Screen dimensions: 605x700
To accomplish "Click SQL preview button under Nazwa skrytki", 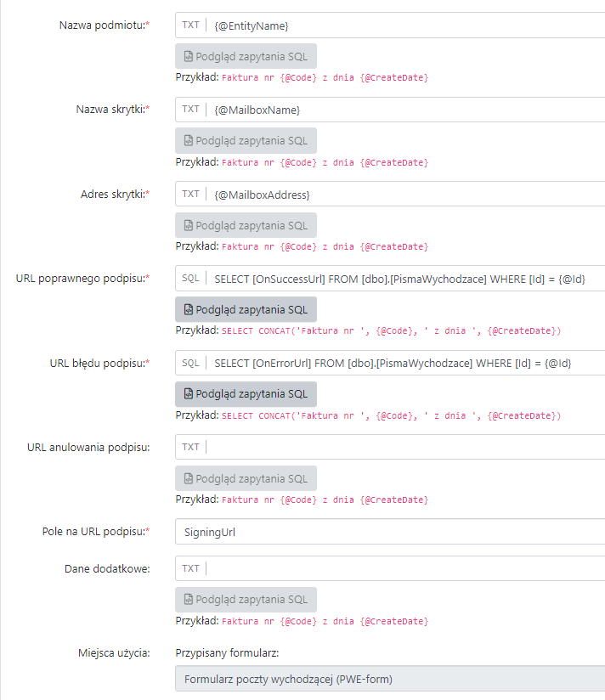I will [x=246, y=140].
